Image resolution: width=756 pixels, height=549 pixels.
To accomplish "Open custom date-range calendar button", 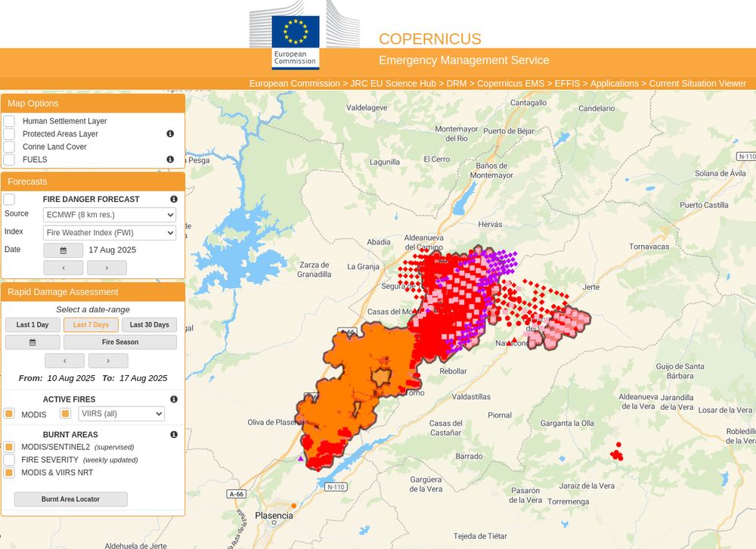I will 33,342.
